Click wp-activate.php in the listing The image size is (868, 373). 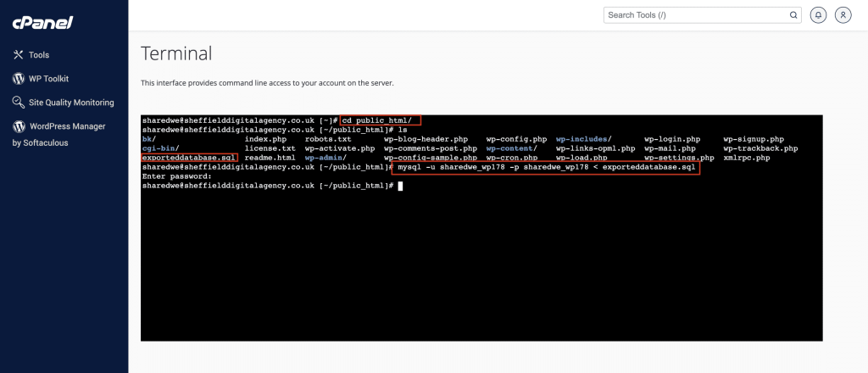tap(339, 148)
